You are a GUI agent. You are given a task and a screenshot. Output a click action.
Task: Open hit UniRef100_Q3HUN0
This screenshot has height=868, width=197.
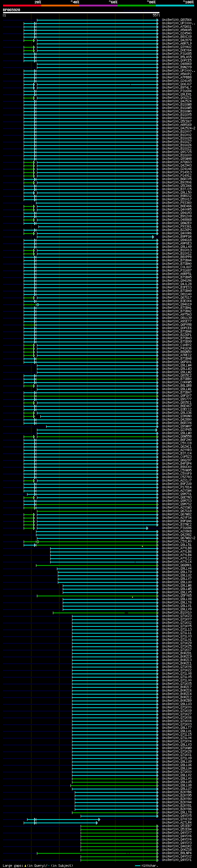177,416
